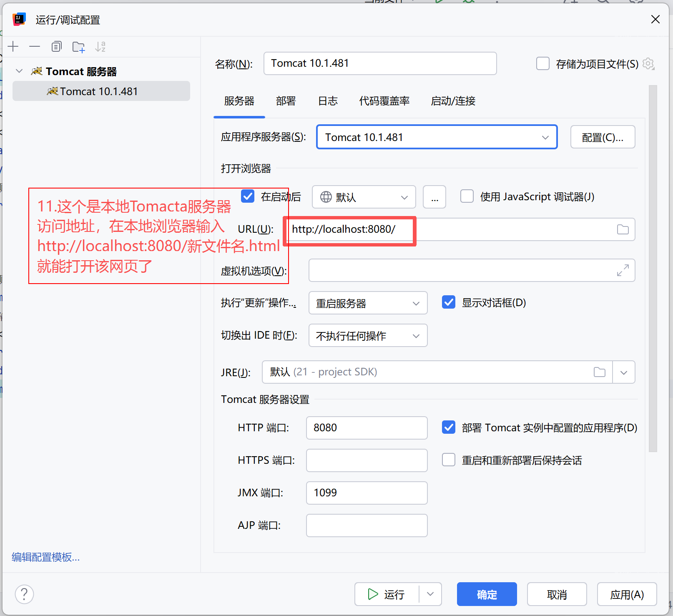
Task: Open the help question mark
Action: point(24,594)
